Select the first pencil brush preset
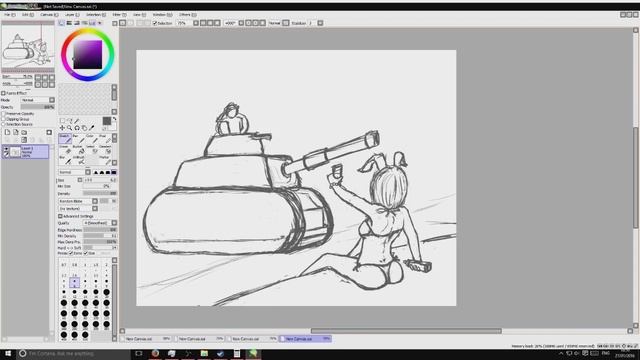Screen dimensions: 640x360 coord(65,139)
